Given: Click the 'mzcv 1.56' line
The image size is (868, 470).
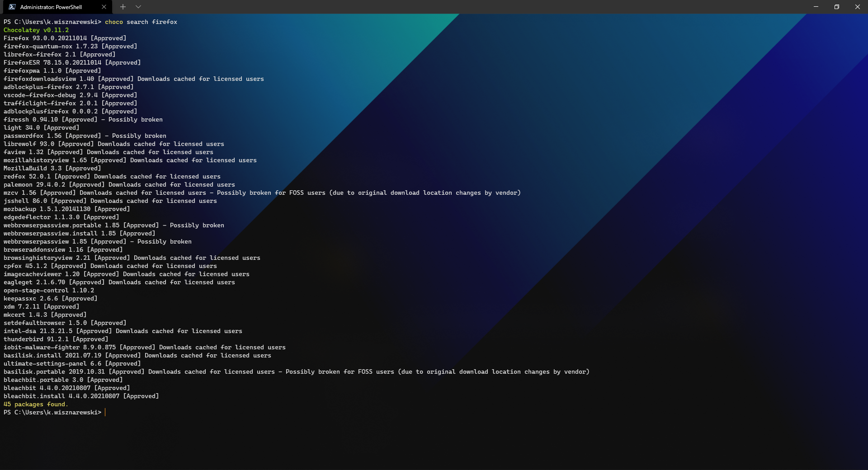Looking at the screenshot, I should 262,193.
